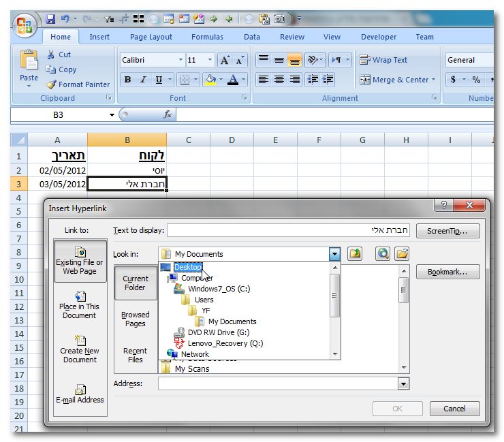
Task: Click the Browse for File folder icon
Action: pyautogui.click(x=402, y=254)
